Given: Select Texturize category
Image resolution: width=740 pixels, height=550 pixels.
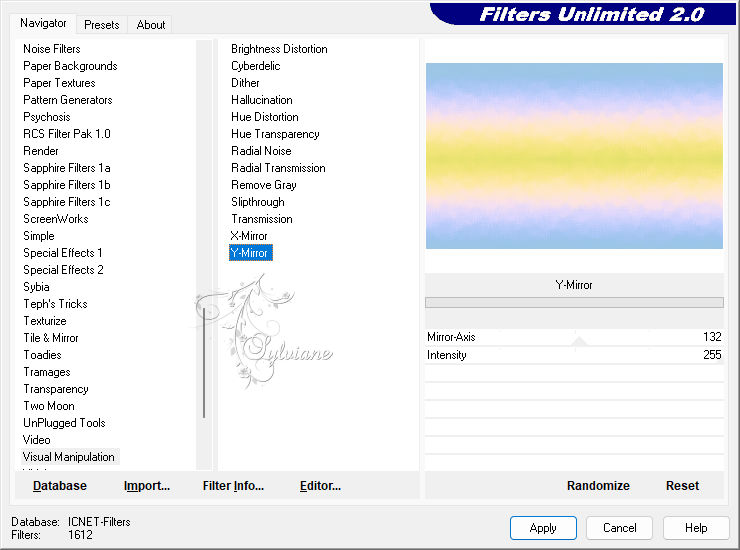Looking at the screenshot, I should 45,321.
